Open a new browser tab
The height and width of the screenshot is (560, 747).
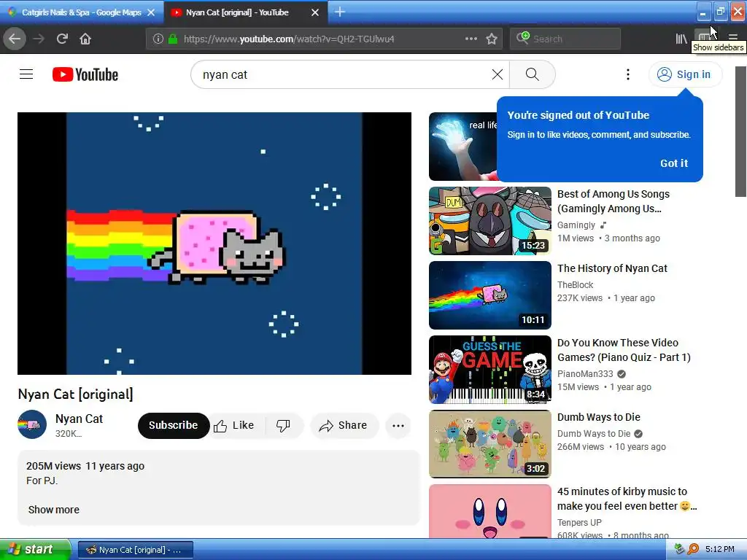tap(340, 12)
